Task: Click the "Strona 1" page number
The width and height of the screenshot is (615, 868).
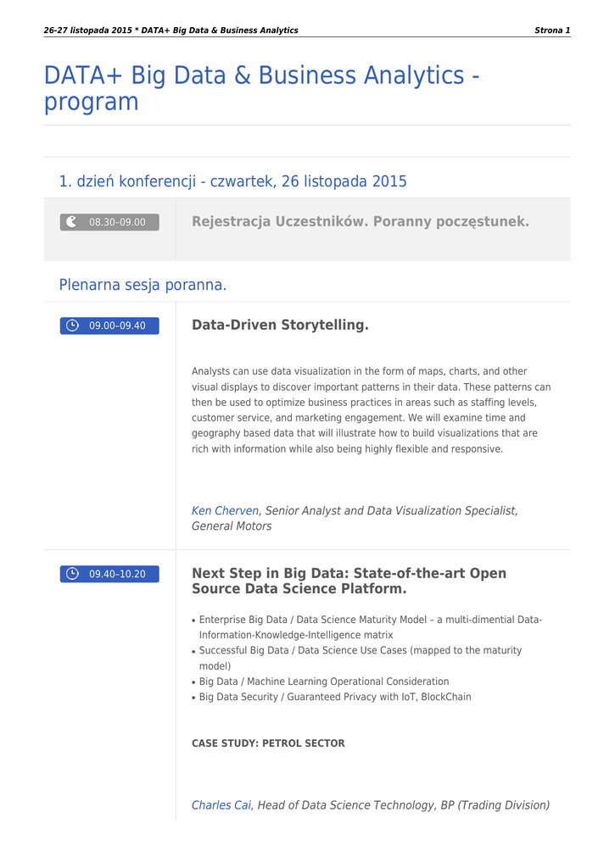Action: click(x=551, y=31)
